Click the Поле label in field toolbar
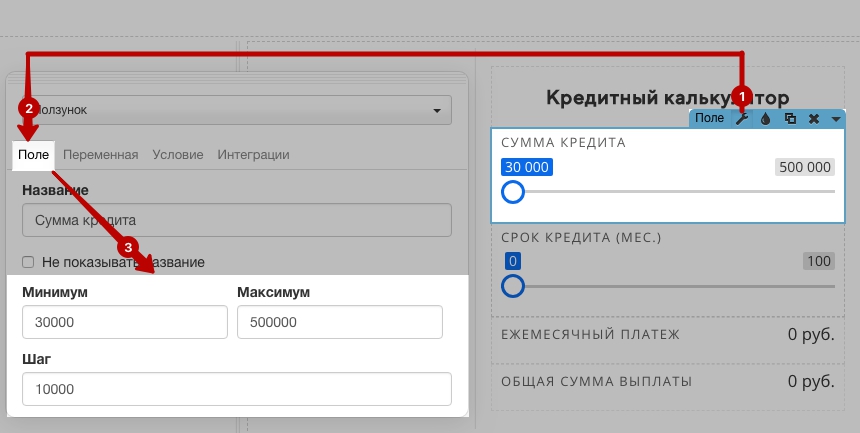Image resolution: width=860 pixels, height=433 pixels. [x=710, y=118]
